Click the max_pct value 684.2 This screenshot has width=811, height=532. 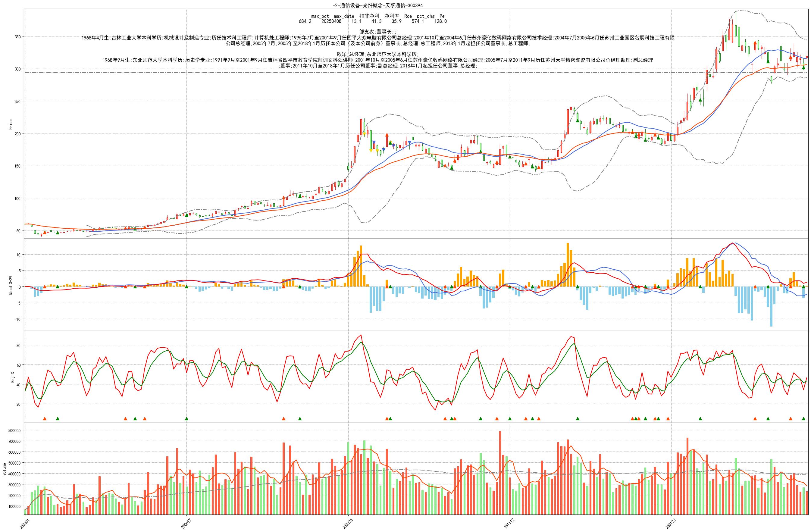305,21
